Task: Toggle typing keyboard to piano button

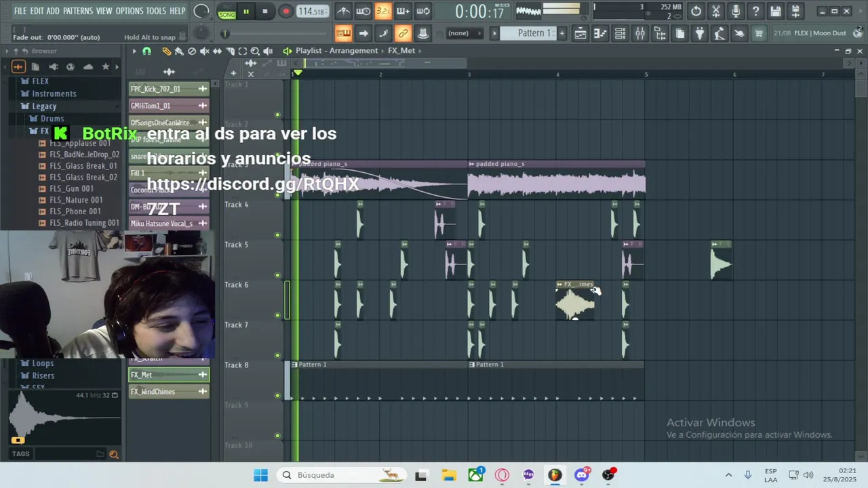Action: click(344, 33)
